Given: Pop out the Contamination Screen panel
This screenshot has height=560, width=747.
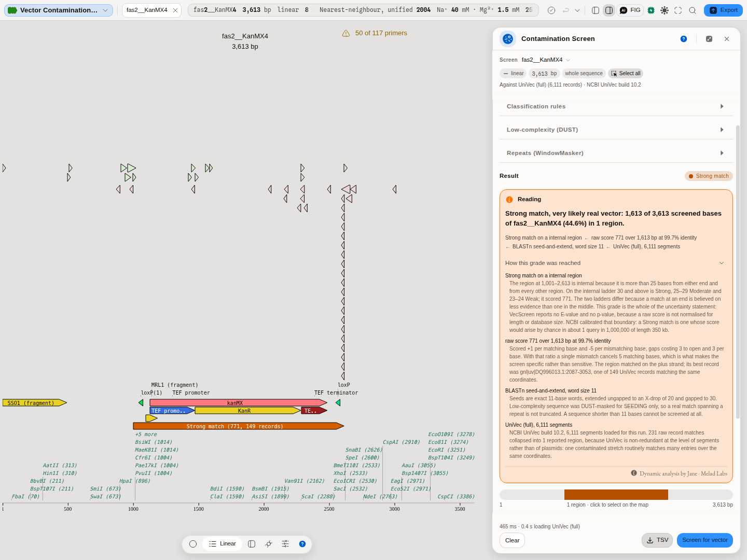Looking at the screenshot, I should point(709,39).
